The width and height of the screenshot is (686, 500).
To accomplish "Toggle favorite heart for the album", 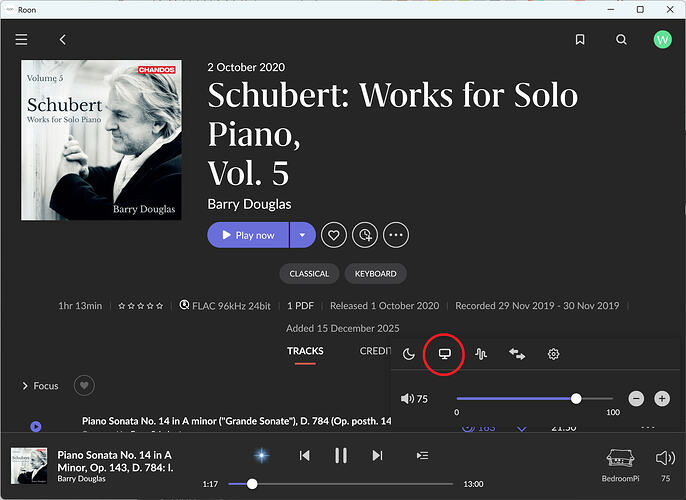I will pyautogui.click(x=333, y=235).
